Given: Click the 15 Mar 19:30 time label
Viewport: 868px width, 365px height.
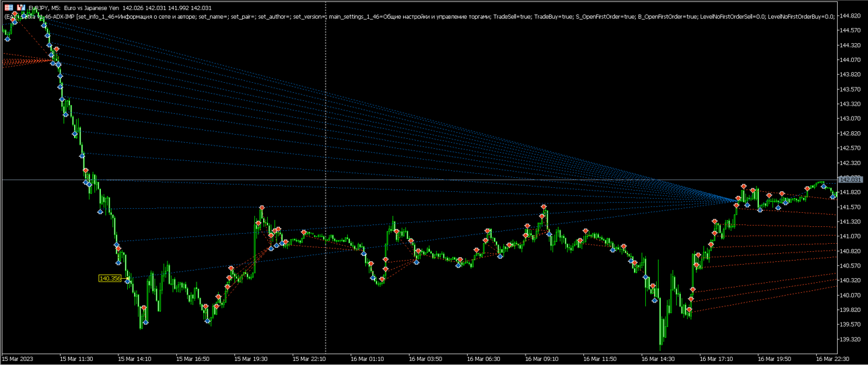Looking at the screenshot, I should (x=251, y=359).
